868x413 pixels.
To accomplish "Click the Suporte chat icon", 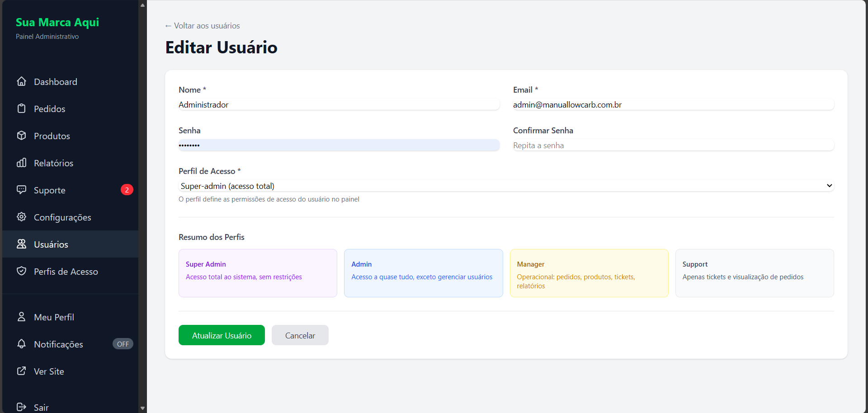I will pos(21,190).
